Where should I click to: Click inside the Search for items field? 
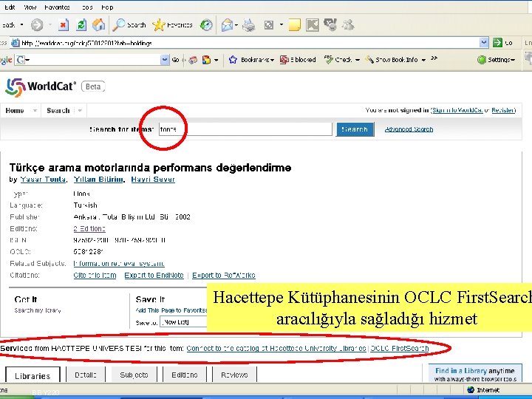click(245, 129)
